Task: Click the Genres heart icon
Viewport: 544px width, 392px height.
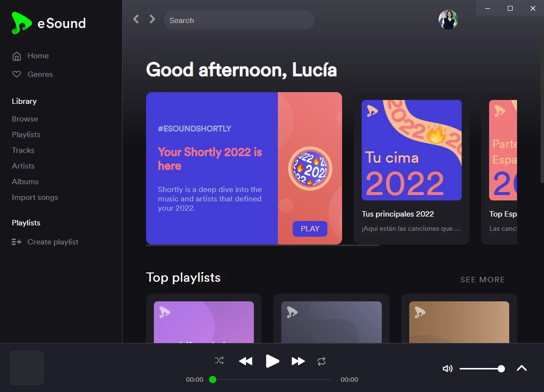Action: (x=17, y=74)
